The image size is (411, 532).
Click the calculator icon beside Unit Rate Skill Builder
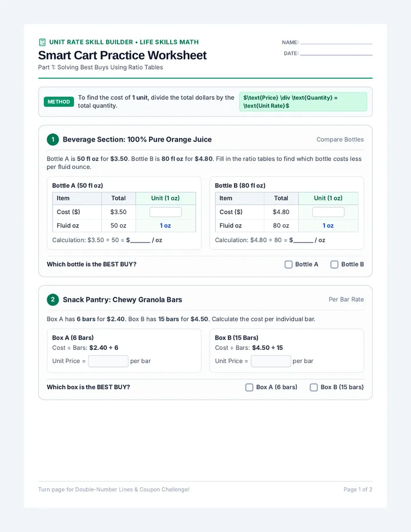42,42
